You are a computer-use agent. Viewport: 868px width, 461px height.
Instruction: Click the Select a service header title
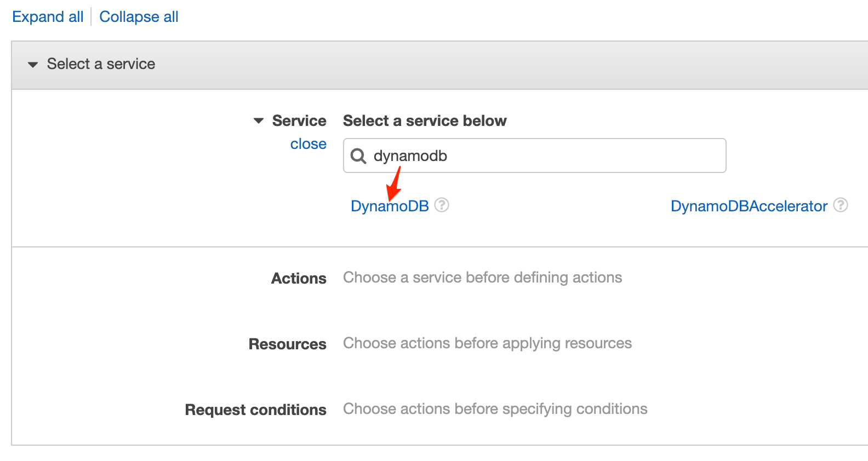(x=101, y=64)
